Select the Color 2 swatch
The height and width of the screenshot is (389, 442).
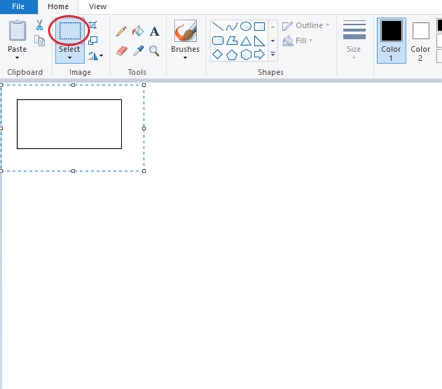(420, 41)
